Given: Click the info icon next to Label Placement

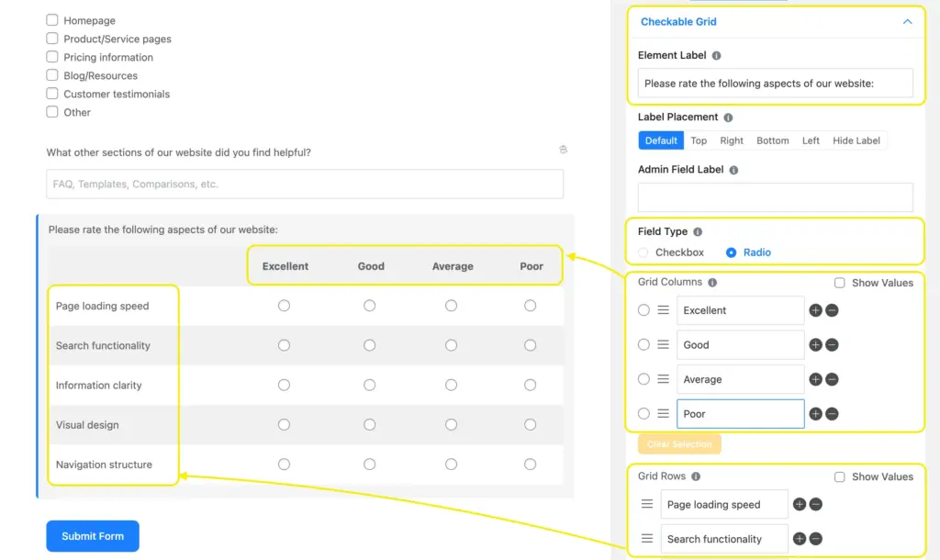Looking at the screenshot, I should 727,118.
